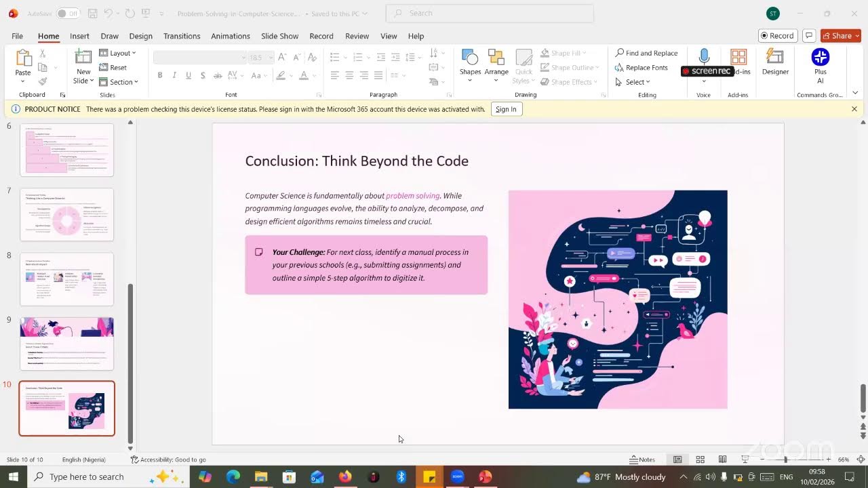Click the Reset slide button
868x488 pixels.
(113, 68)
